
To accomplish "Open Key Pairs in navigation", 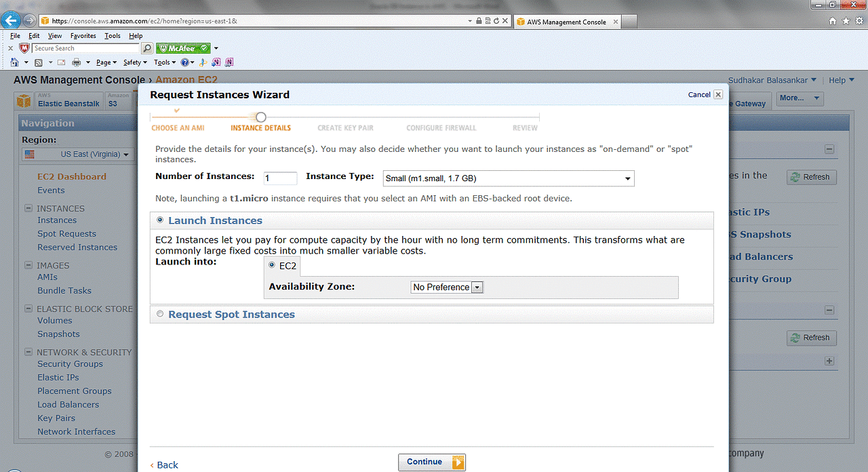I will coord(56,418).
